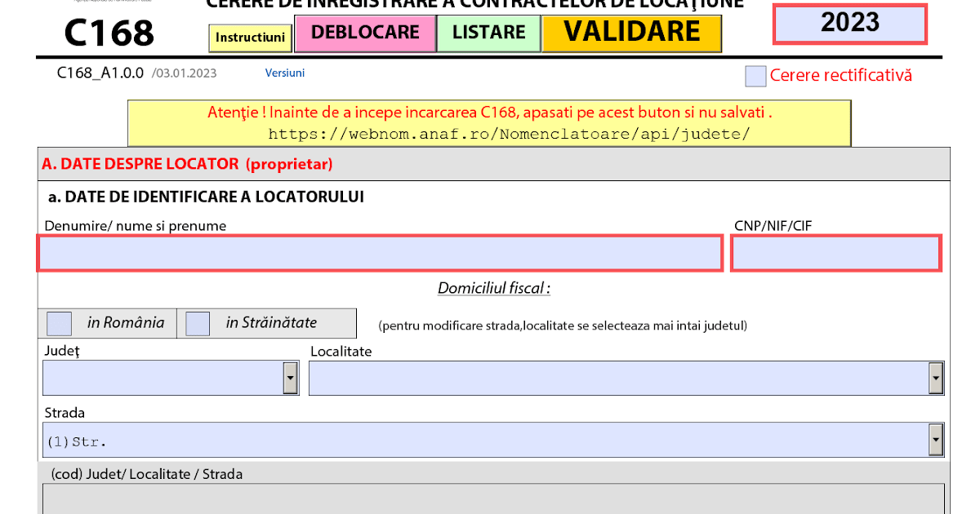Edit the year field showing 2023
This screenshot has width=980, height=514.
click(x=850, y=24)
